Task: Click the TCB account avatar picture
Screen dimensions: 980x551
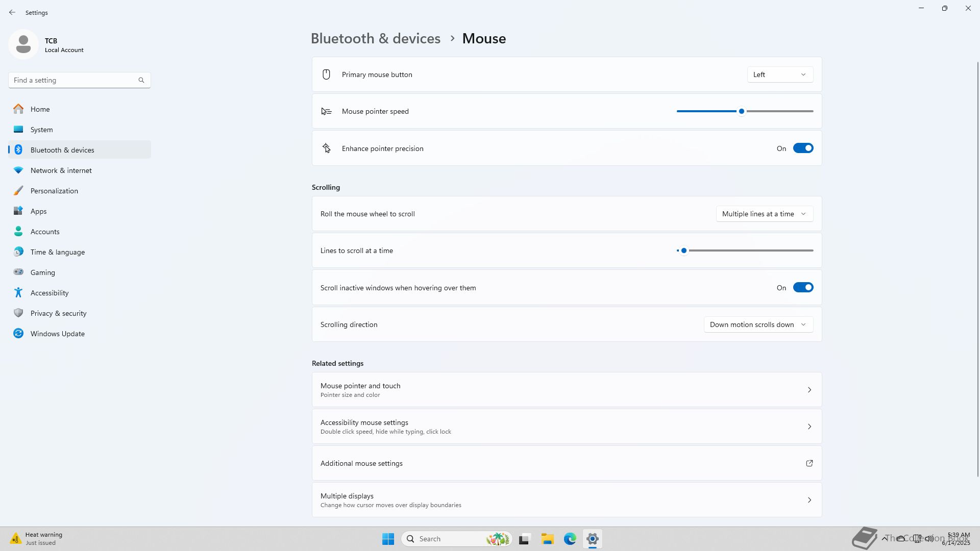Action: [23, 44]
